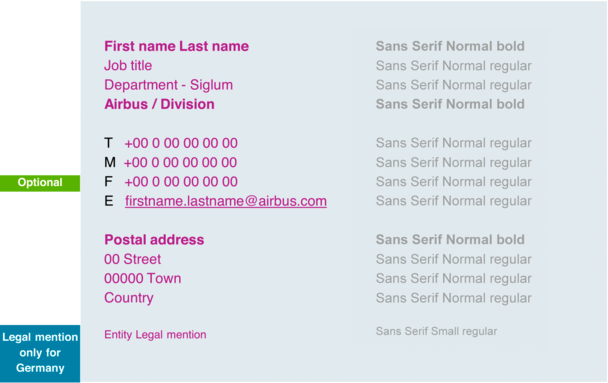Select the green Optional label
This screenshot has width=608, height=383.
click(x=40, y=183)
